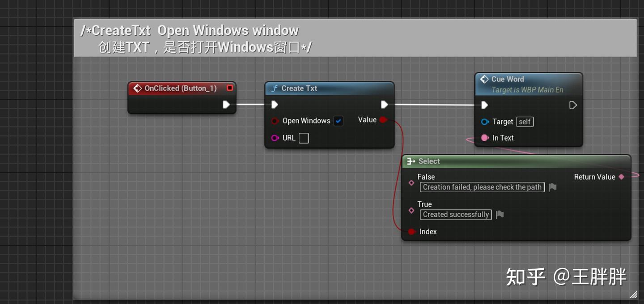Click the 'Created successfully' text field
Image resolution: width=644 pixels, height=304 pixels.
click(456, 215)
